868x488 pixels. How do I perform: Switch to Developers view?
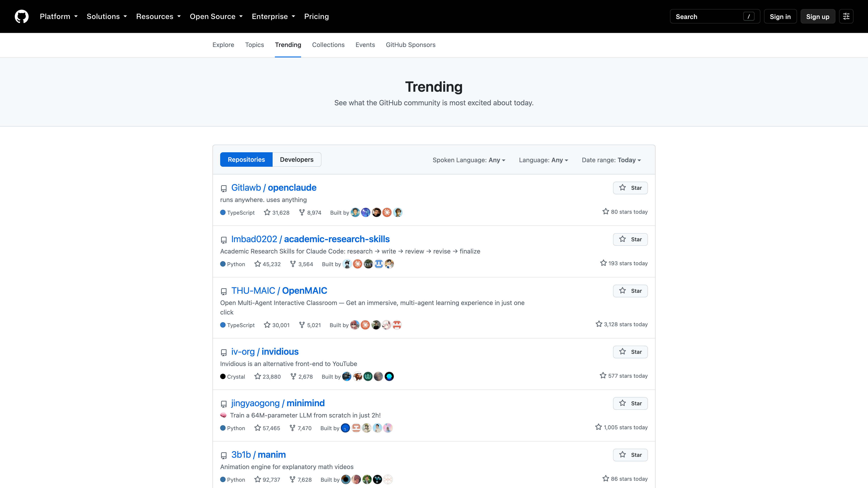pos(297,160)
